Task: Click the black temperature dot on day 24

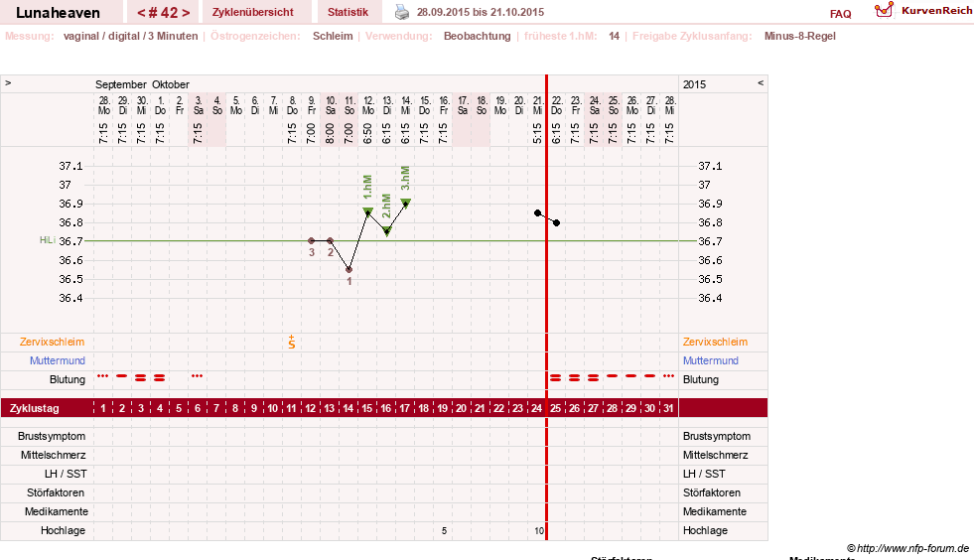Action: (x=537, y=213)
